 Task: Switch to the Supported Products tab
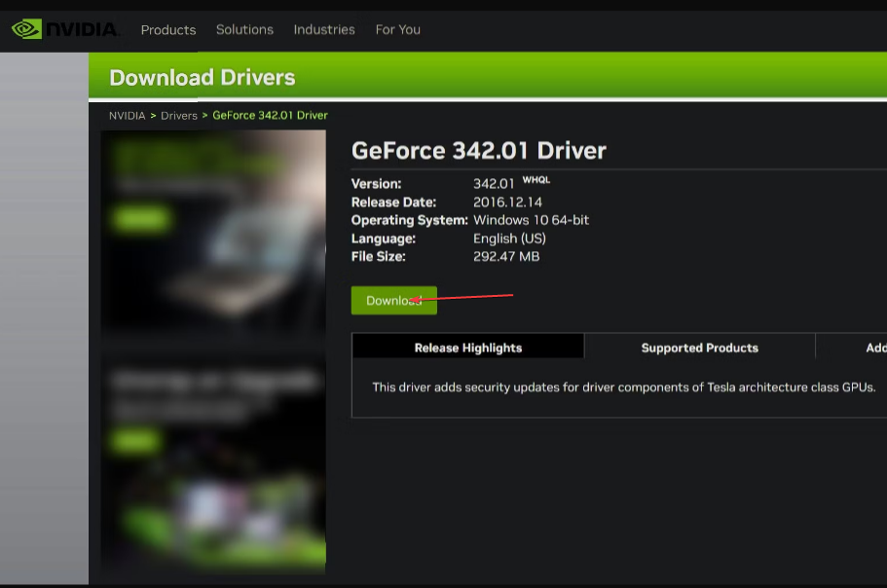700,348
